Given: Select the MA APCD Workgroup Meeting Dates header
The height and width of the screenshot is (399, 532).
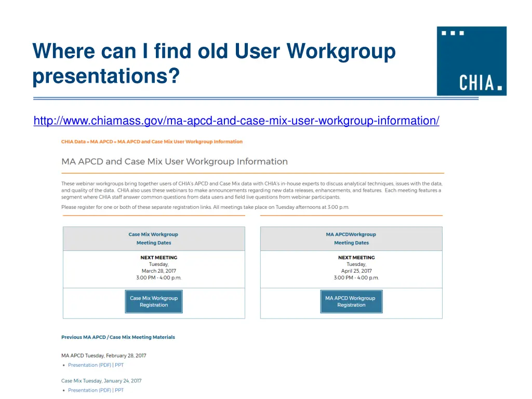Looking at the screenshot, I should 351,238.
